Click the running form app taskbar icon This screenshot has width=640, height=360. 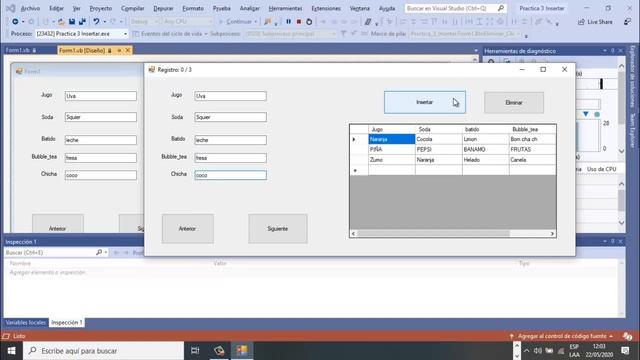click(x=242, y=351)
